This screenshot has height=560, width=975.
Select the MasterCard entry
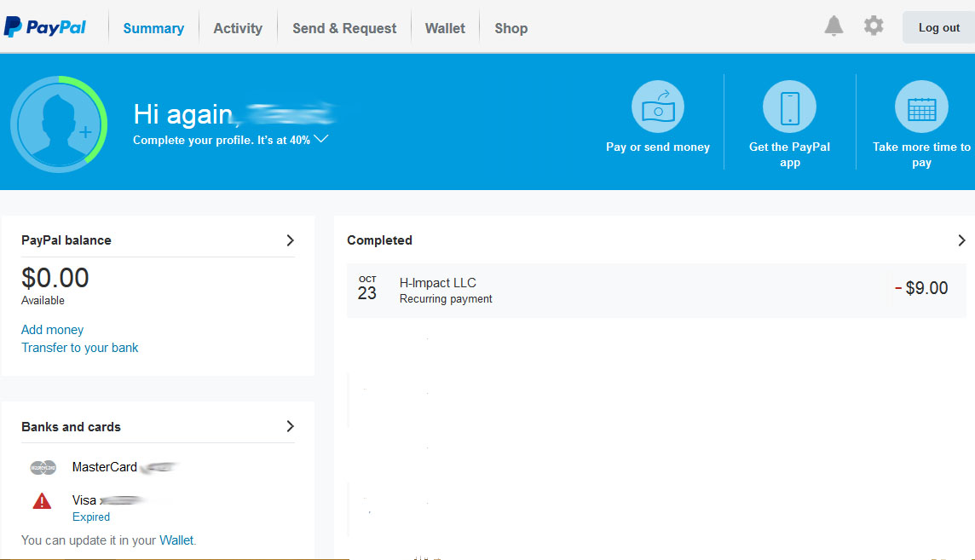tap(105, 467)
